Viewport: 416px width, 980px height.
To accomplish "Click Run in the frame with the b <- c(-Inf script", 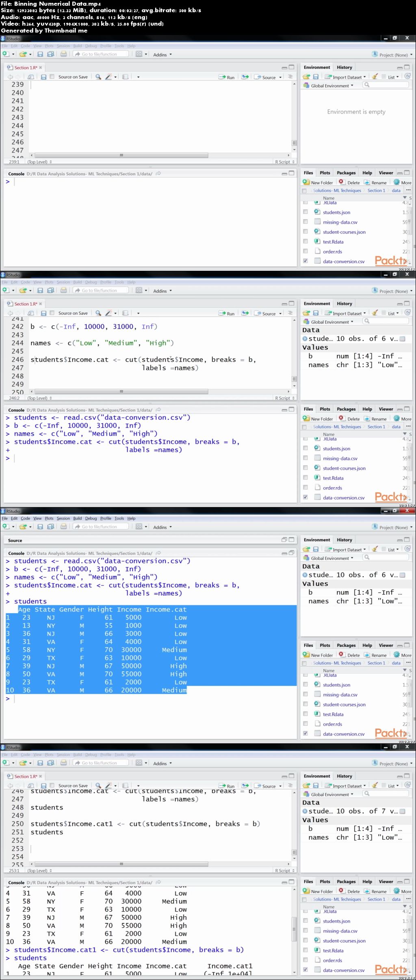I will point(227,313).
